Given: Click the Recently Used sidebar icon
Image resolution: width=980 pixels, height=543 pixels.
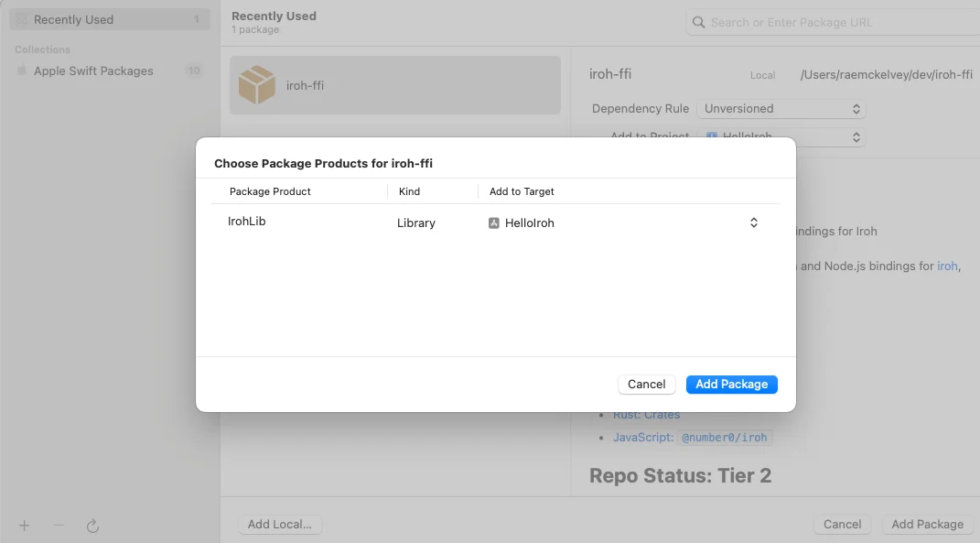Looking at the screenshot, I should 22,19.
